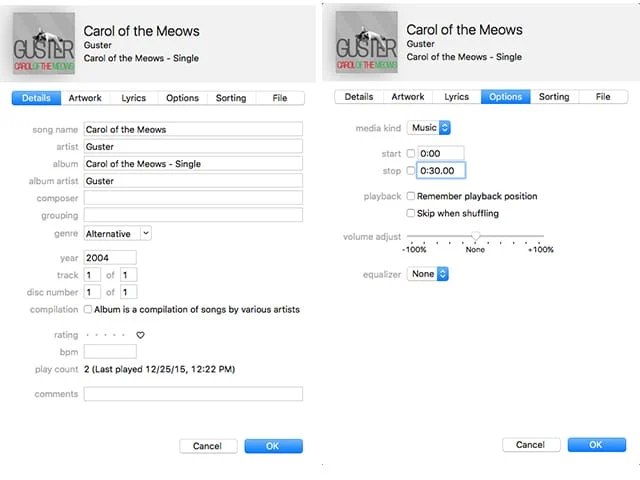640x480 pixels.
Task: Switch to Options tab in left window
Action: pyautogui.click(x=182, y=98)
